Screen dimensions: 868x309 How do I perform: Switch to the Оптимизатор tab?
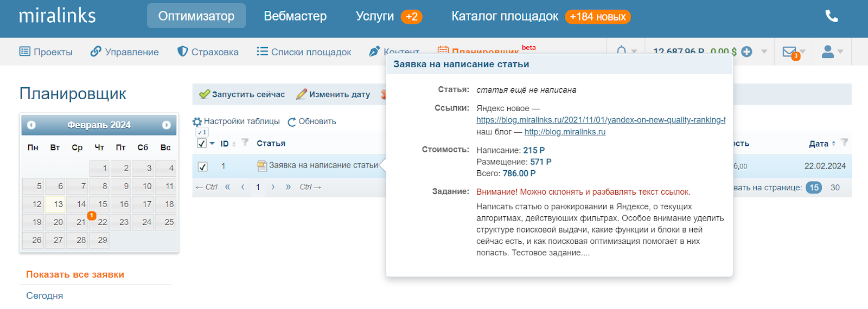[196, 16]
